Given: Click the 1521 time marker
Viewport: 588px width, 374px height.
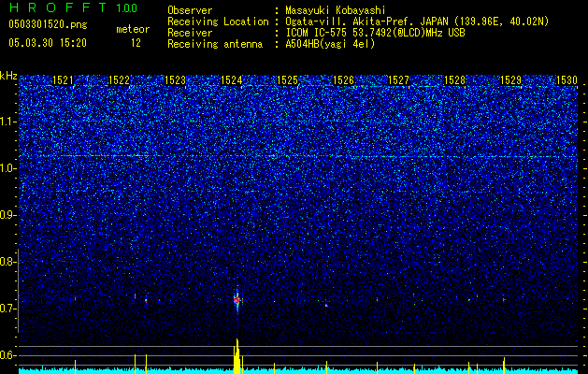Looking at the screenshot, I should point(63,80).
